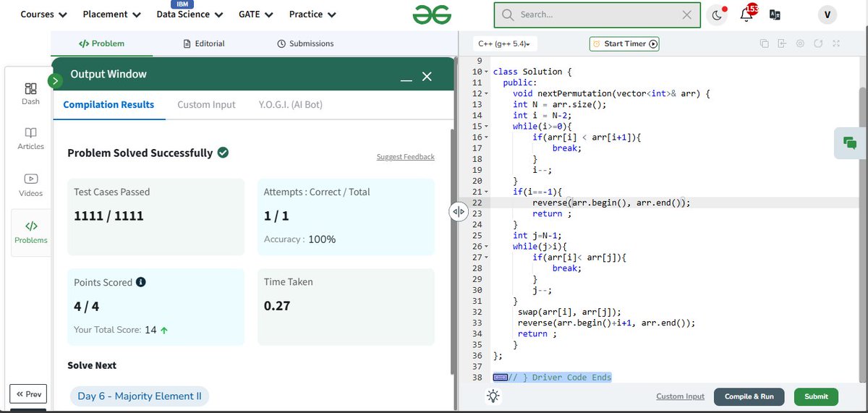
Task: Toggle editor fullscreen icon
Action: (x=836, y=44)
